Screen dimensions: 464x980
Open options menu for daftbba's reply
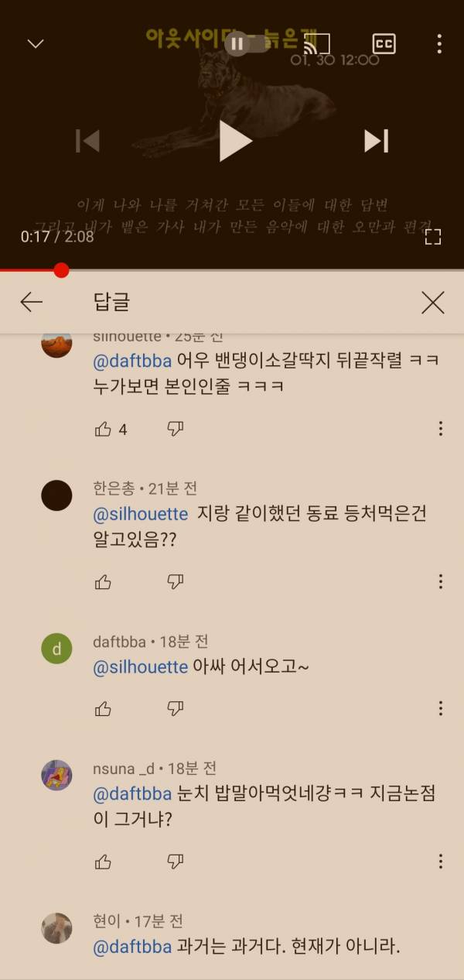point(440,708)
